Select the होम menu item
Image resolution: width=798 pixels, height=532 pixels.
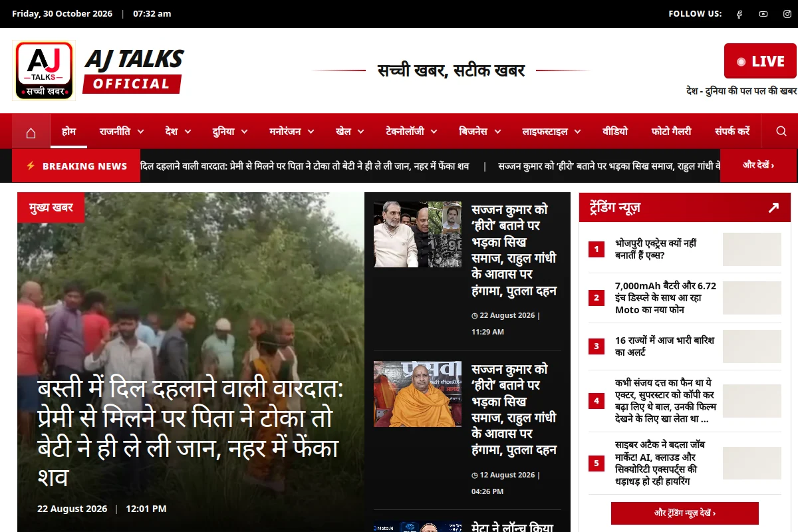click(x=68, y=132)
